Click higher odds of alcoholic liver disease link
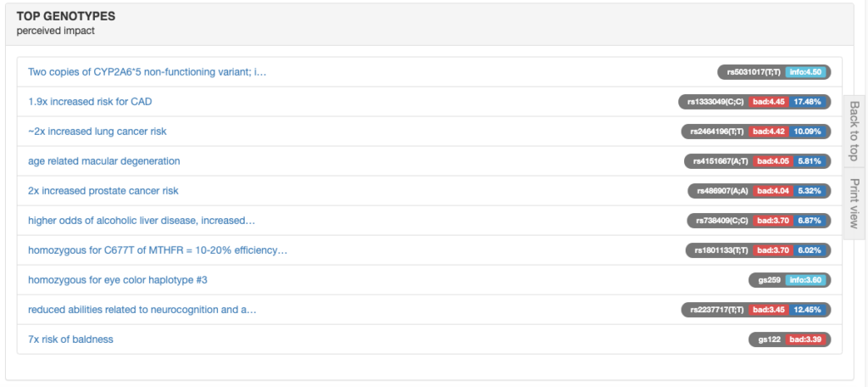 pyautogui.click(x=142, y=221)
